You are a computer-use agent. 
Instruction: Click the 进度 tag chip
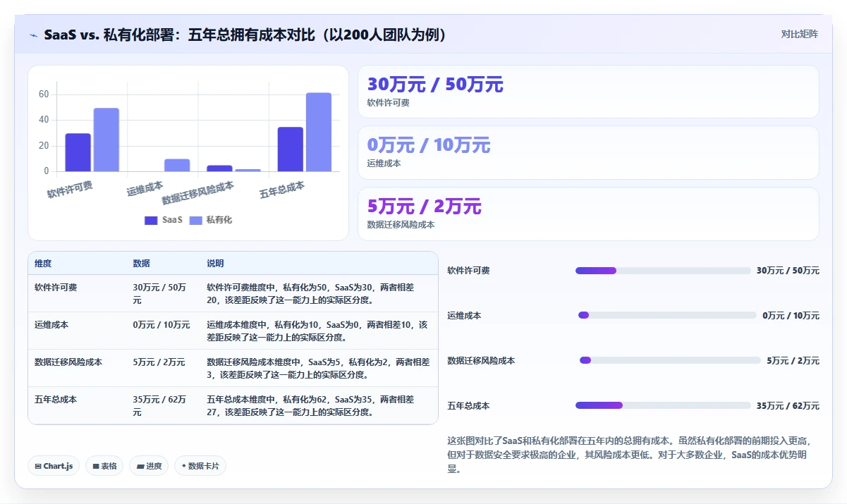(149, 466)
